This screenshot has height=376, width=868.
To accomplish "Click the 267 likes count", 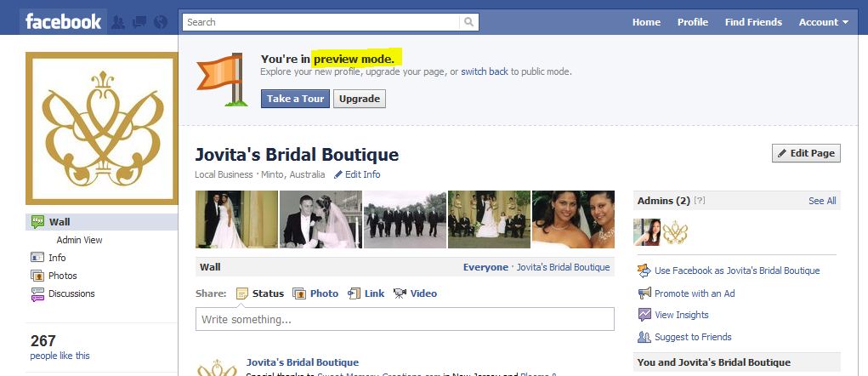I will (x=43, y=340).
